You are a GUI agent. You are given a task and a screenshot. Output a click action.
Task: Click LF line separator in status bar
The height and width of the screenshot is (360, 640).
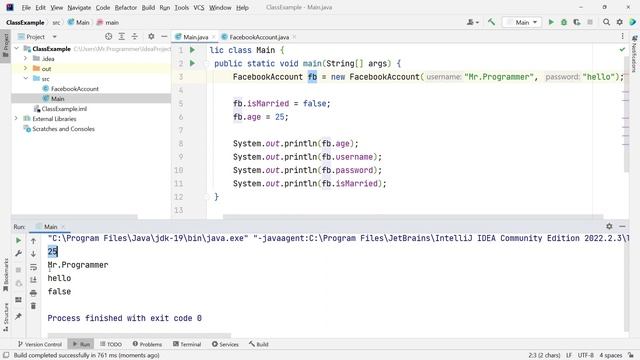[569, 355]
